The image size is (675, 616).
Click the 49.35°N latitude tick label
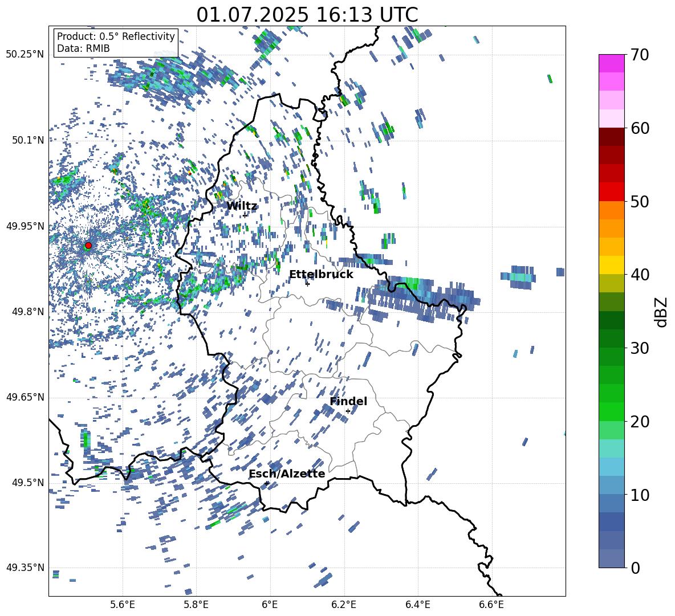tap(25, 568)
